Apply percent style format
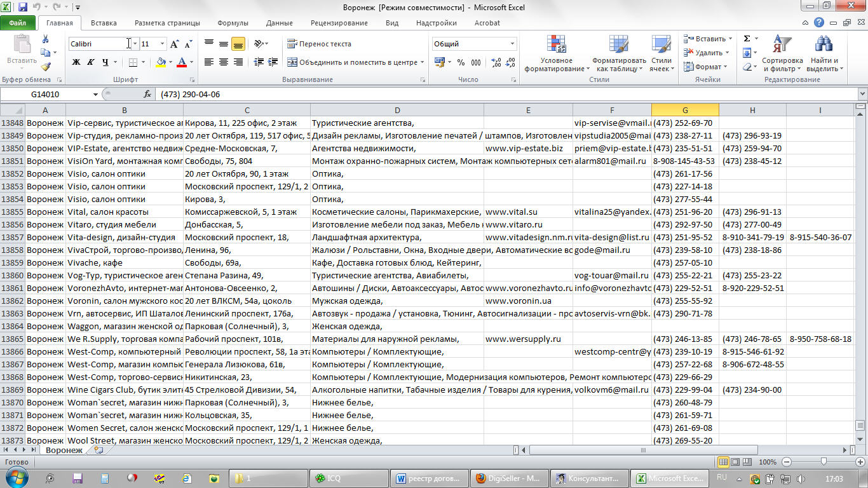The height and width of the screenshot is (488, 868). [x=461, y=62]
